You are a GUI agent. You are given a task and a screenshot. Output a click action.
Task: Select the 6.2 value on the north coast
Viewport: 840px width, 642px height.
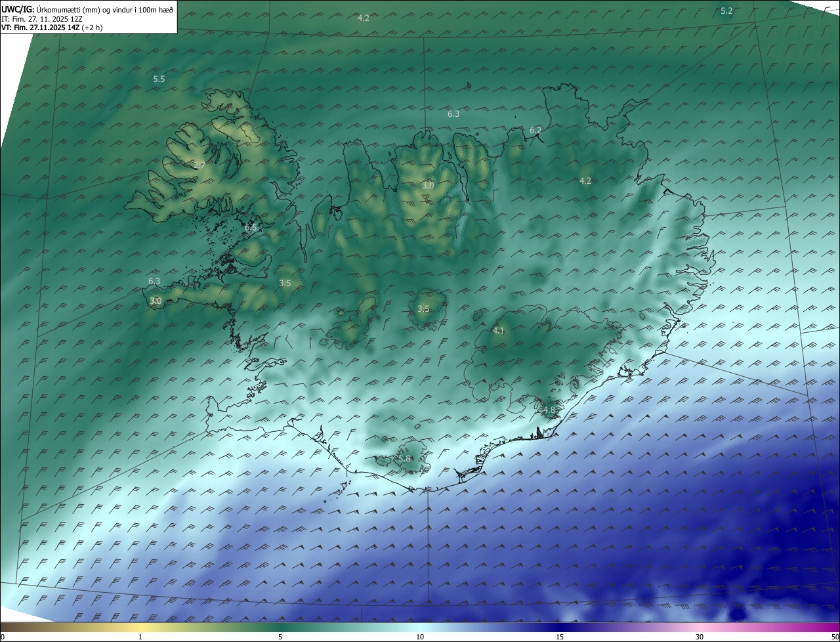[535, 130]
